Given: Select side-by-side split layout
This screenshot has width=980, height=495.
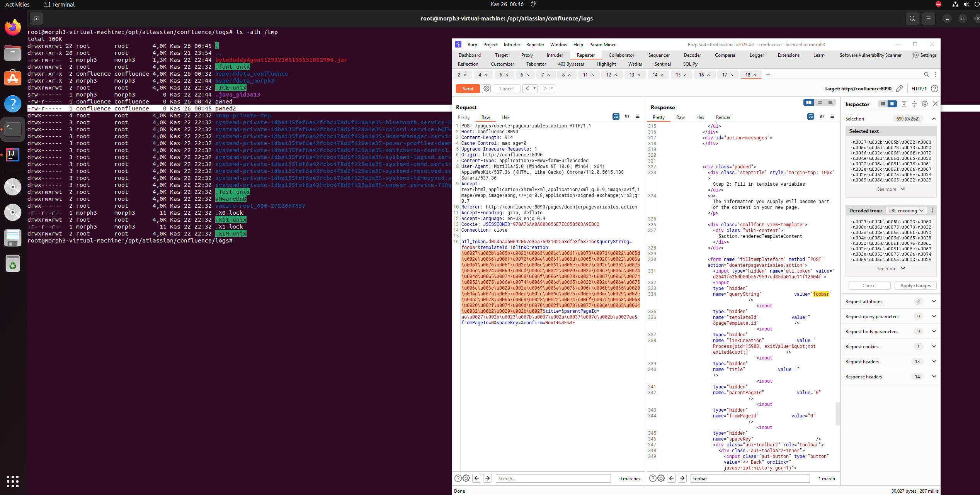Looking at the screenshot, I should (808, 102).
